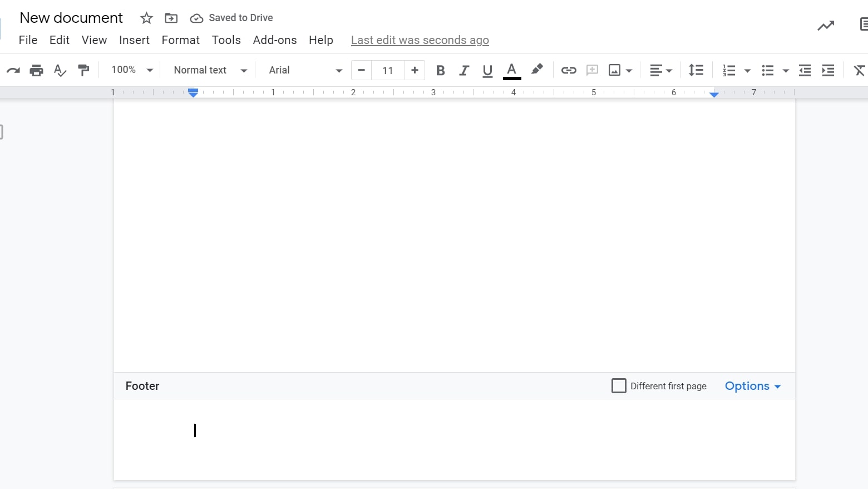Viewport: 868px width, 489px height.
Task: Open the File menu
Action: 28,40
